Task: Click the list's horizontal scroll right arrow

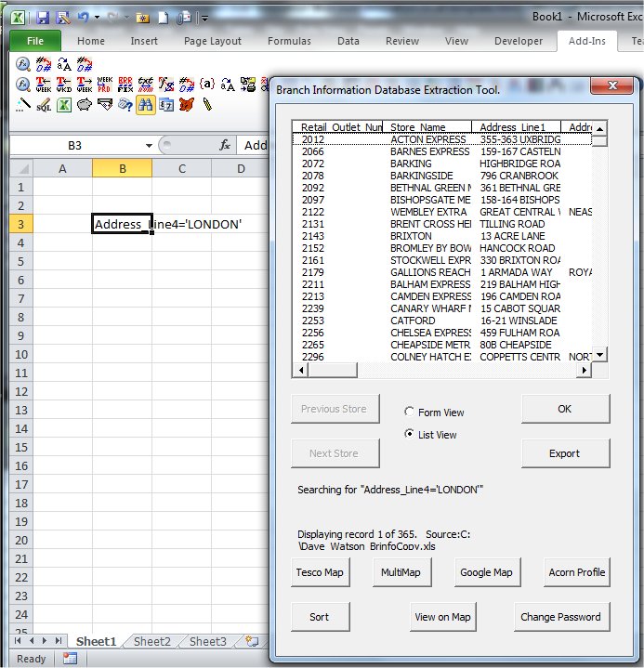Action: click(585, 370)
